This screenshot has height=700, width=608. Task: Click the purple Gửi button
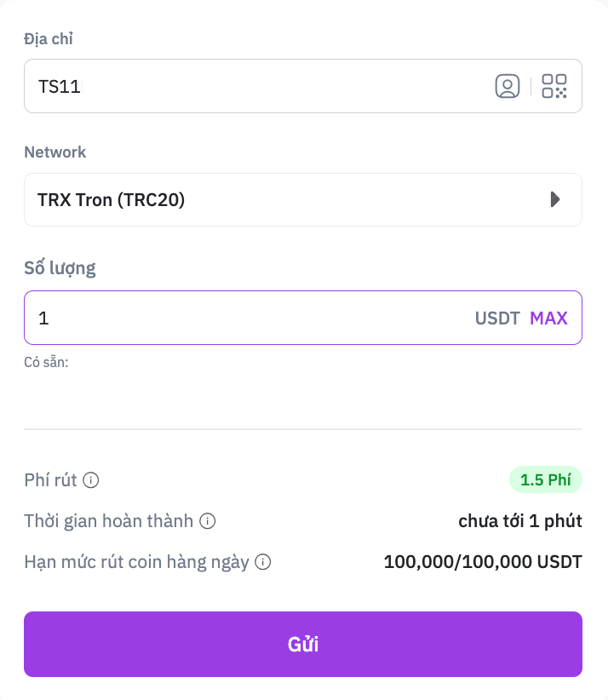[x=303, y=644]
